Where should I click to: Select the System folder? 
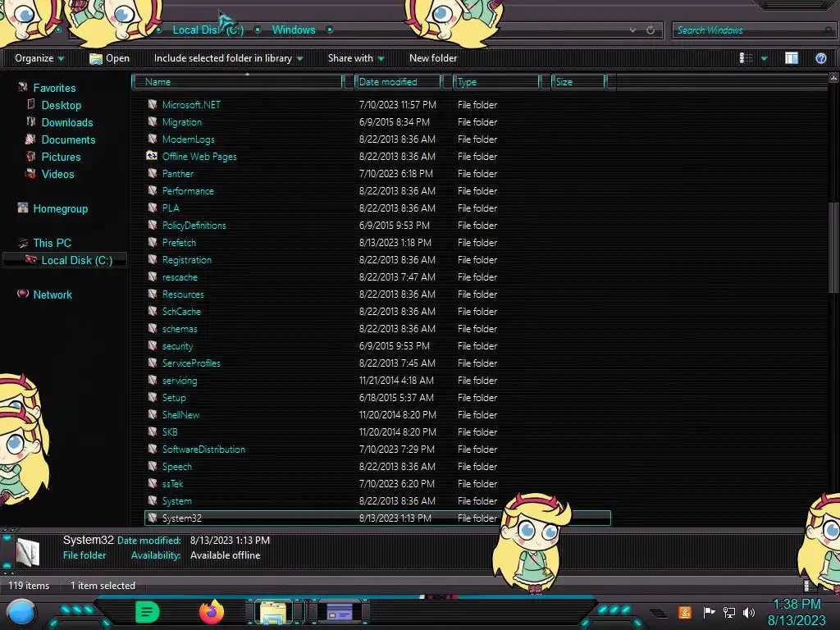[x=177, y=501]
